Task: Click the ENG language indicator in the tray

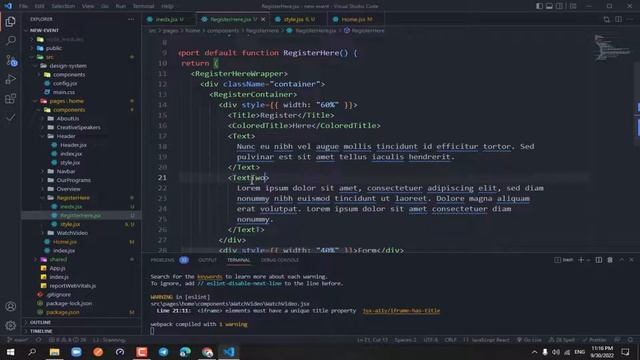Action: coord(579,352)
